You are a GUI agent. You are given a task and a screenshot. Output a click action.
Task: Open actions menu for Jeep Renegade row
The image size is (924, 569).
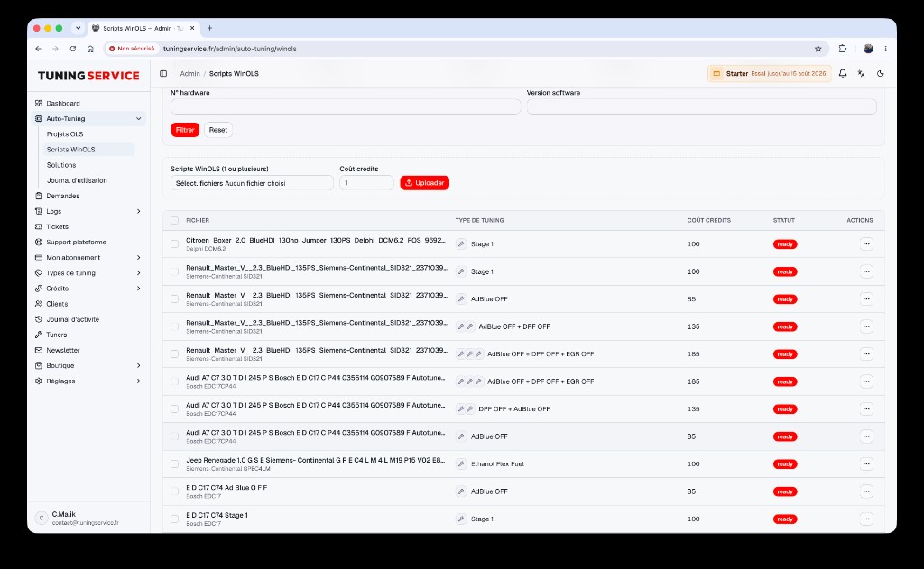865,464
